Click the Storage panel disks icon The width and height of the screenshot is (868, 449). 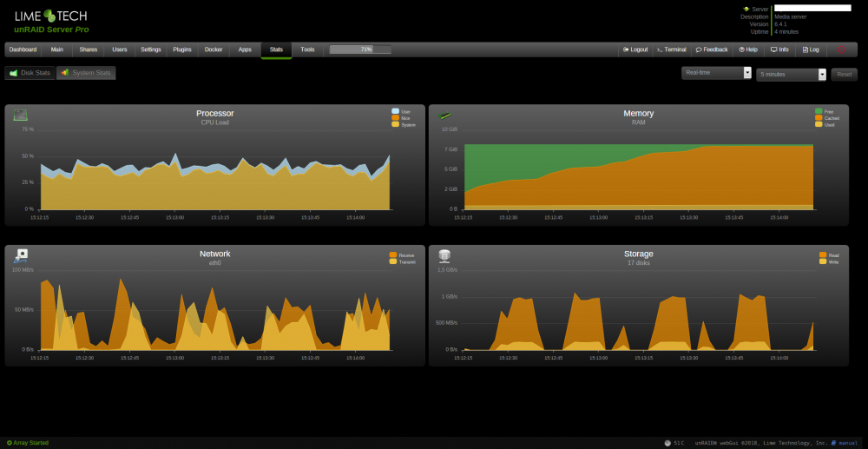pos(444,255)
